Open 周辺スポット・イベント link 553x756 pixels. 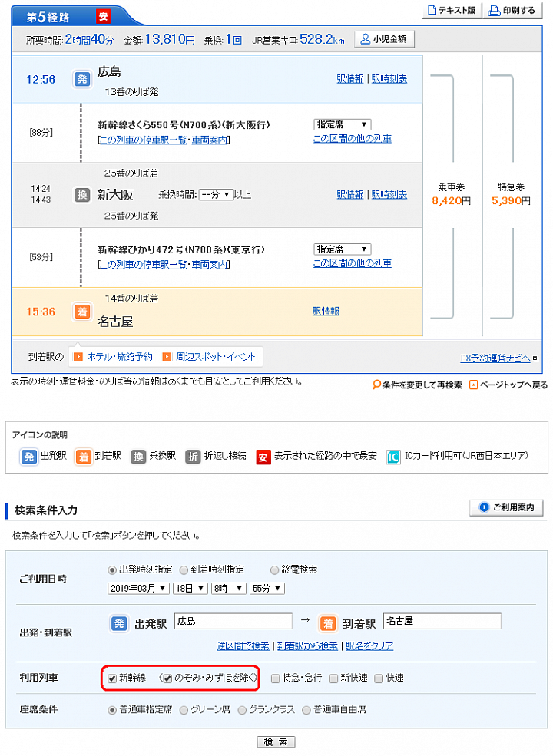(x=216, y=357)
